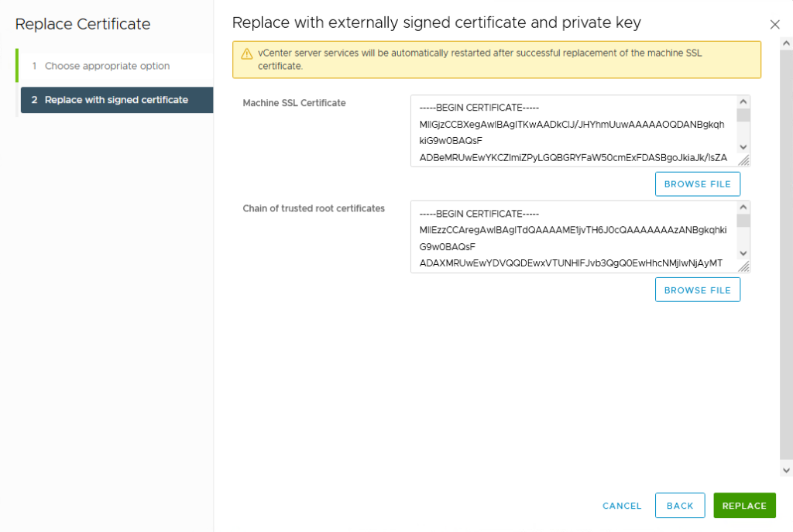Browse file for Machine SSL Certificate
Viewport: 793px width, 532px height.
click(x=698, y=184)
